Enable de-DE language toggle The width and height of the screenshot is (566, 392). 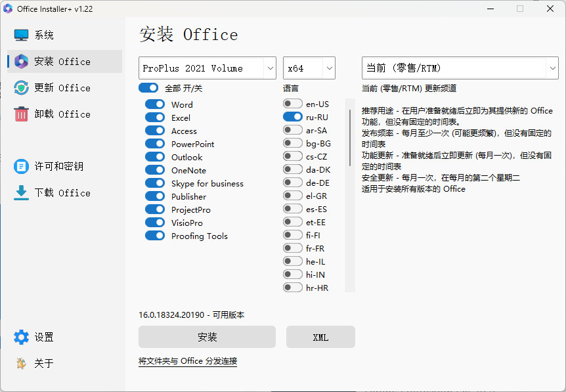click(293, 183)
